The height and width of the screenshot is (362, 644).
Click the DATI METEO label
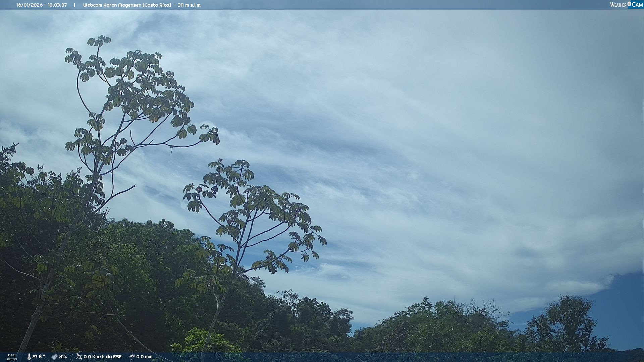coord(12,357)
